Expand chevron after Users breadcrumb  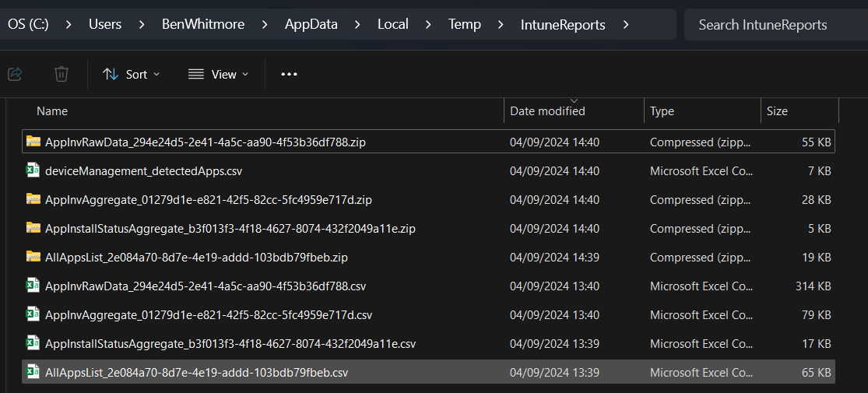point(142,24)
